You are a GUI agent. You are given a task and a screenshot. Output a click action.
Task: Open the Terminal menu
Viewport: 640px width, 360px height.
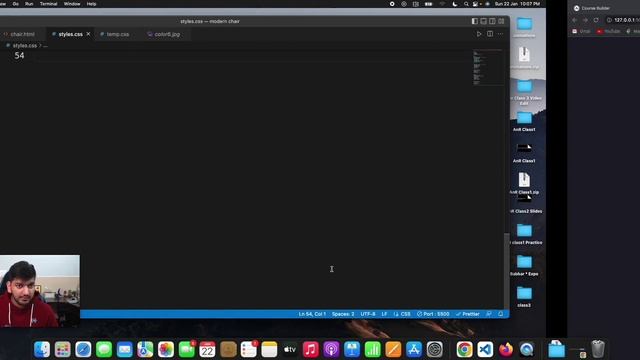49,4
